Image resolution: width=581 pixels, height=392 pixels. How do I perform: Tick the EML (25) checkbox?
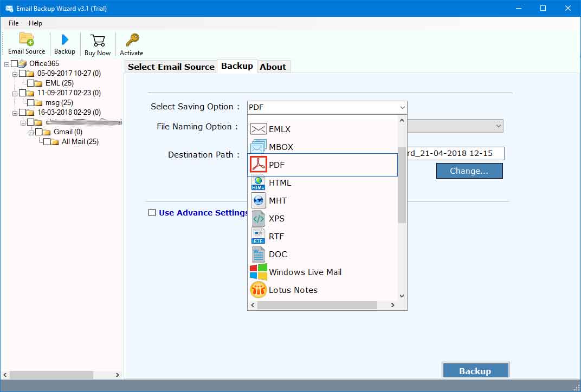[30, 83]
